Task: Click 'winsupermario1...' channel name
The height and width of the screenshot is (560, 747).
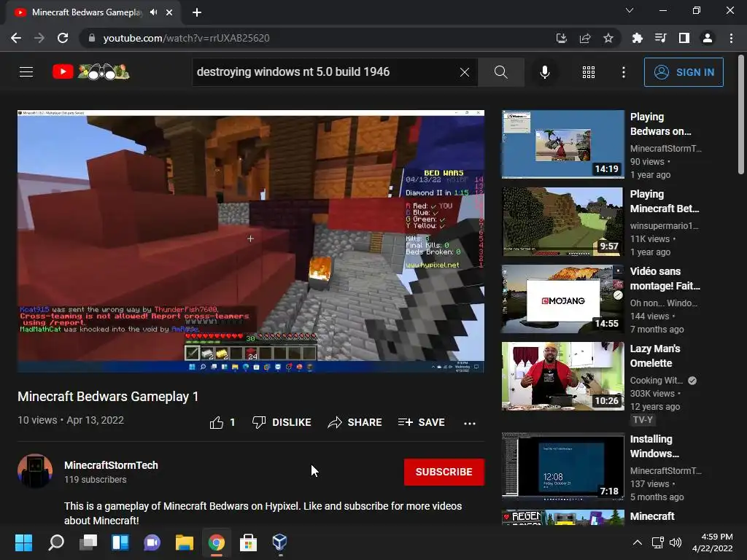Action: point(664,226)
